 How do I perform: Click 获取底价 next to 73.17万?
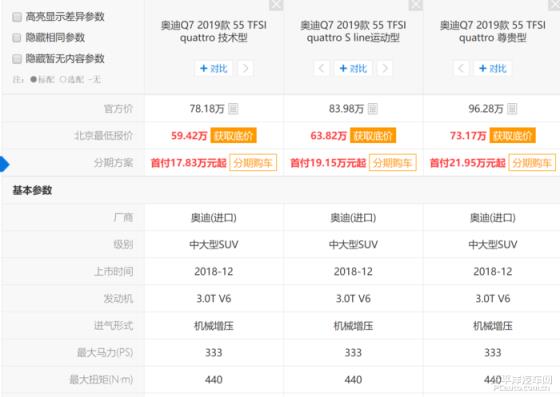512,136
